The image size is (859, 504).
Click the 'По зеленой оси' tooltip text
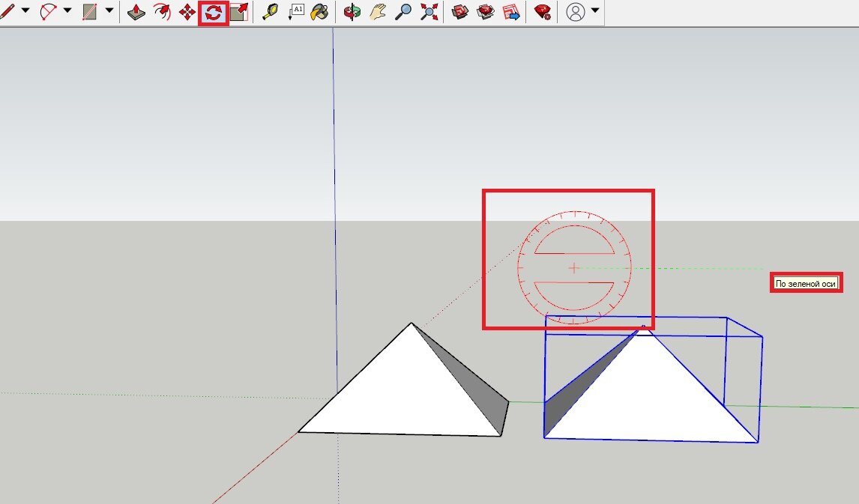pos(806,284)
